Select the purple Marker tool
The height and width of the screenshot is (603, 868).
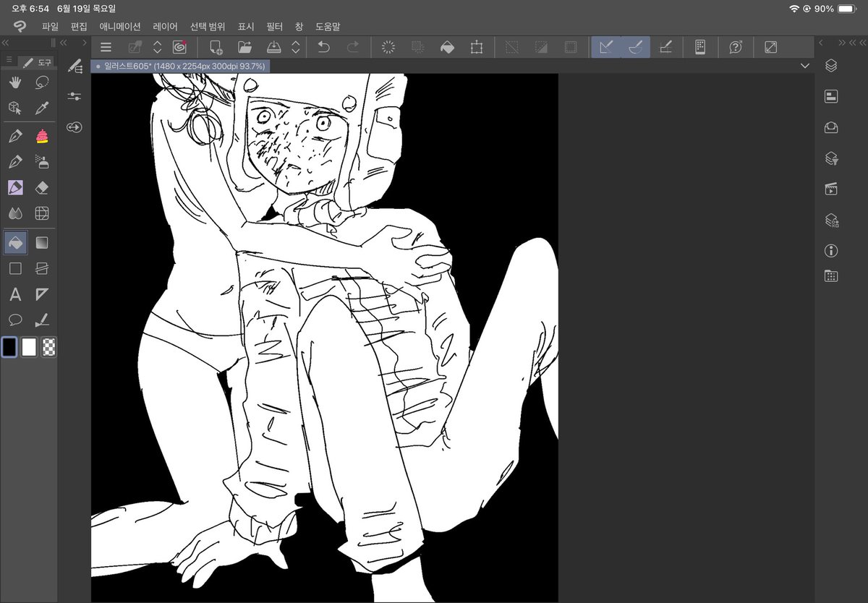pyautogui.click(x=15, y=188)
